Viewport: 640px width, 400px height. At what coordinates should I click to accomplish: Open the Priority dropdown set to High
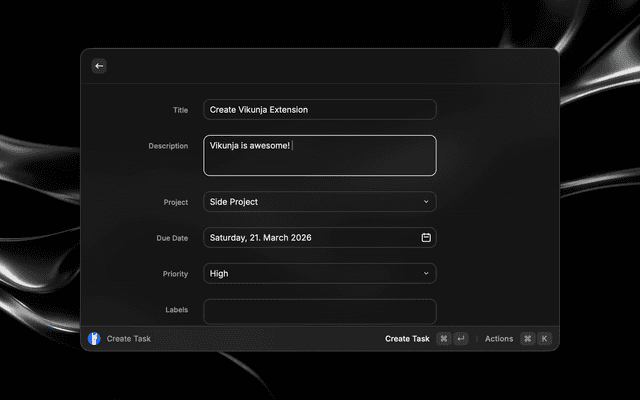tap(319, 273)
